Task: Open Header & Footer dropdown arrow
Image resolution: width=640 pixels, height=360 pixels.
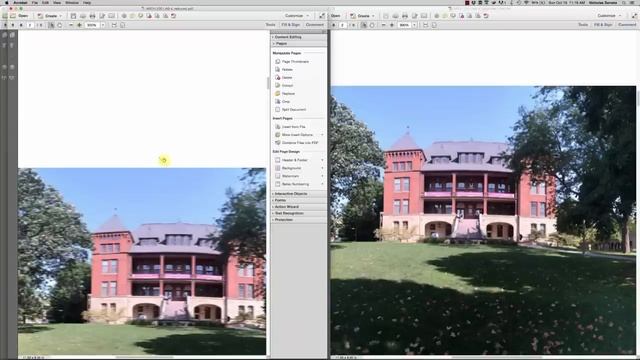Action: coord(322,160)
